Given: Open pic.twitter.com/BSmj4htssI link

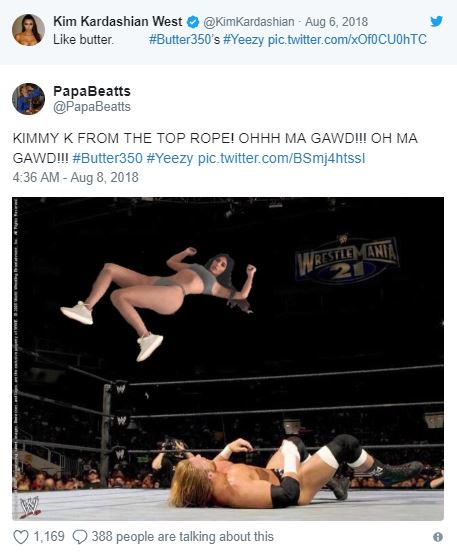Looking at the screenshot, I should (x=281, y=159).
